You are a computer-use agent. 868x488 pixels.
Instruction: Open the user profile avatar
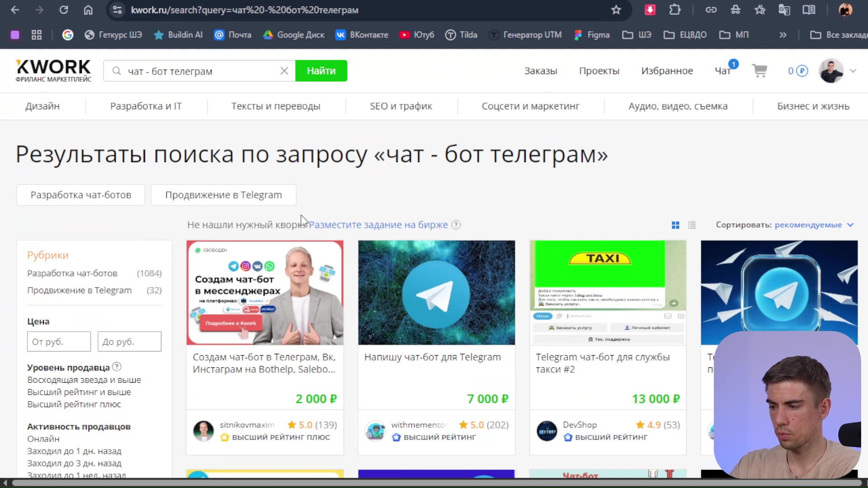pyautogui.click(x=831, y=71)
